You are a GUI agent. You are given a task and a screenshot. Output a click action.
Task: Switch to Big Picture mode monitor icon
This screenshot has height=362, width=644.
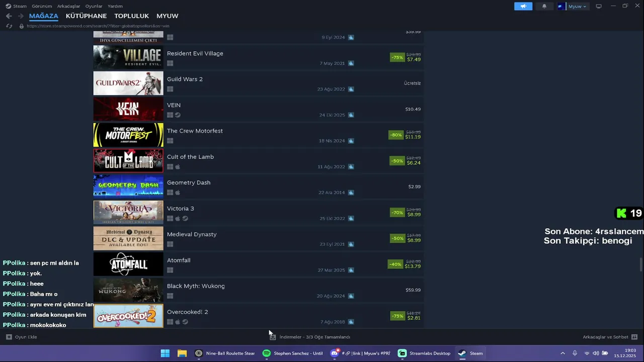599,6
